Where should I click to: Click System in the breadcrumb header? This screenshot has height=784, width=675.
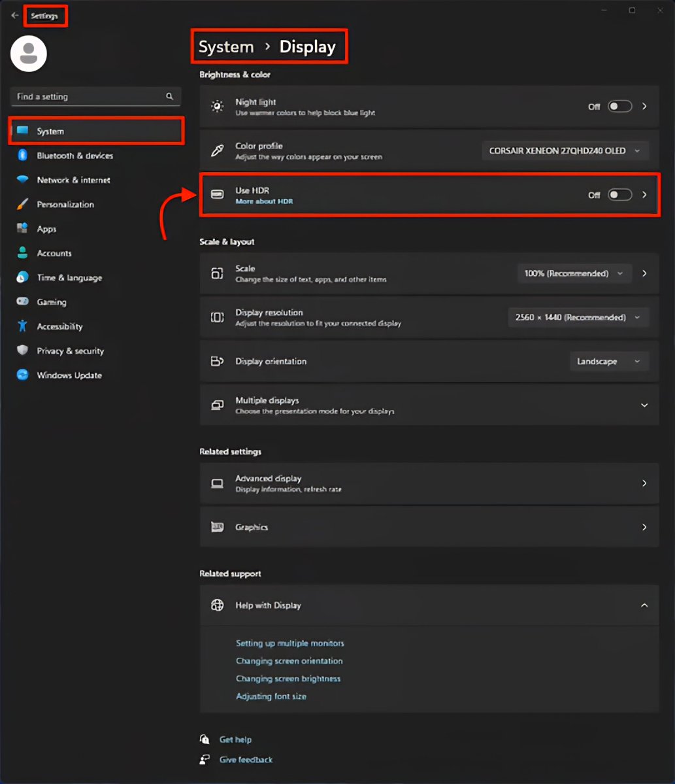click(226, 46)
